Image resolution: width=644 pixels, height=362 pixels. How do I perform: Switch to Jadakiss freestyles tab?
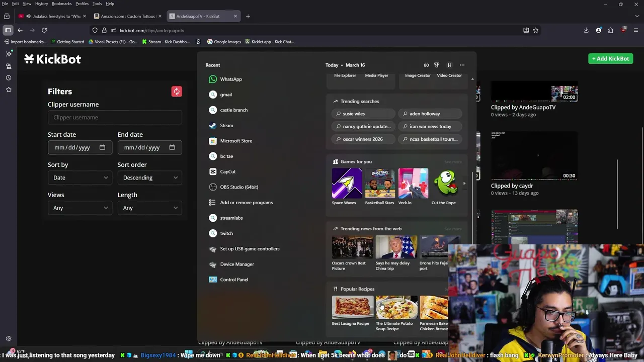click(x=52, y=16)
